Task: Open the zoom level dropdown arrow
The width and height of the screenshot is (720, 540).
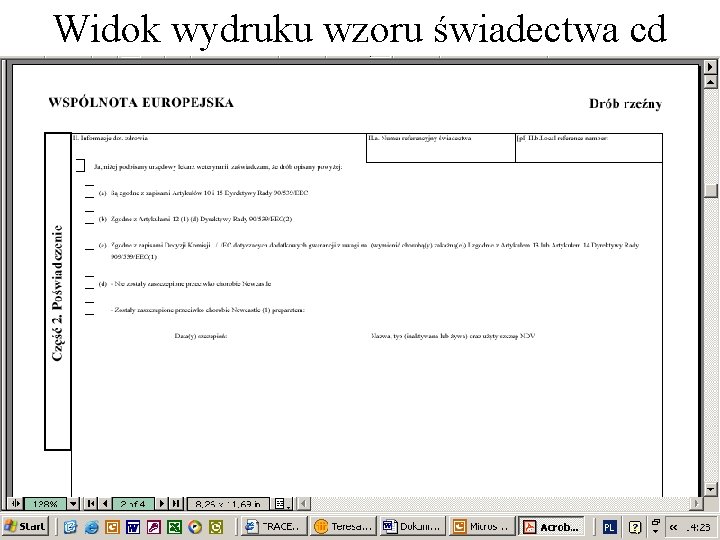Action: click(x=73, y=504)
